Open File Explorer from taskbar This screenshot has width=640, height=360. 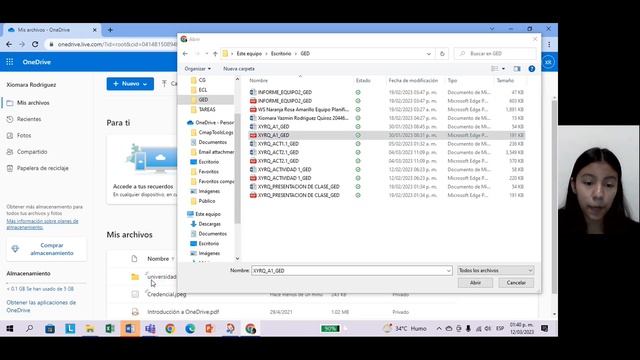89,328
